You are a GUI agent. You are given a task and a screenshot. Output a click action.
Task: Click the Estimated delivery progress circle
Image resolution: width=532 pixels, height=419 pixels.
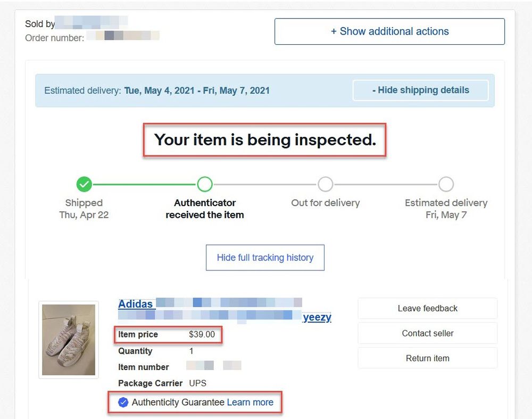pos(446,185)
